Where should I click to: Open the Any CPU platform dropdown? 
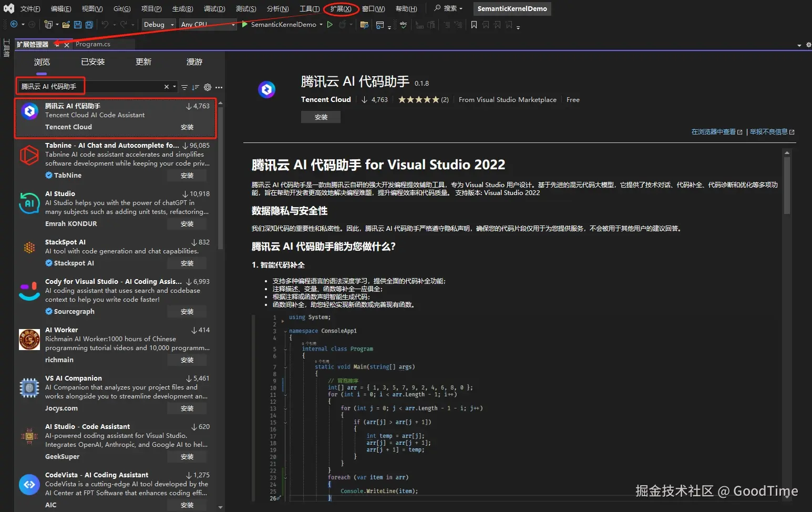tap(208, 24)
